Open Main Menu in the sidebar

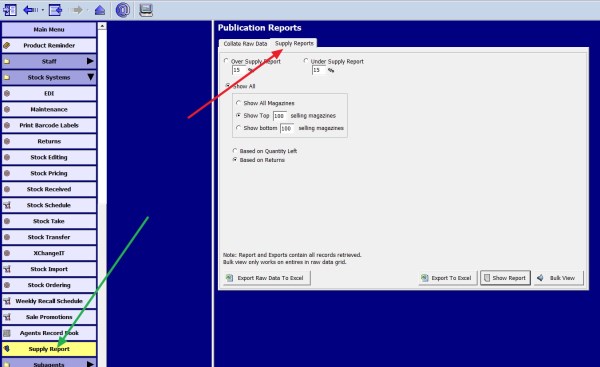coord(49,29)
